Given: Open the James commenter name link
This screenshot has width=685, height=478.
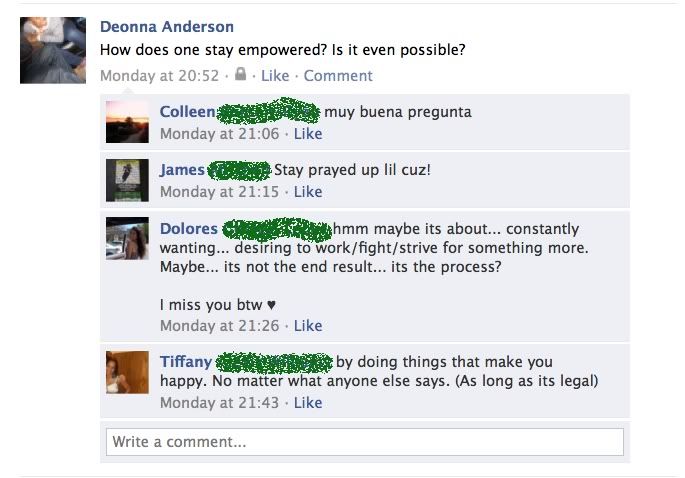Looking at the screenshot, I should point(182,170).
